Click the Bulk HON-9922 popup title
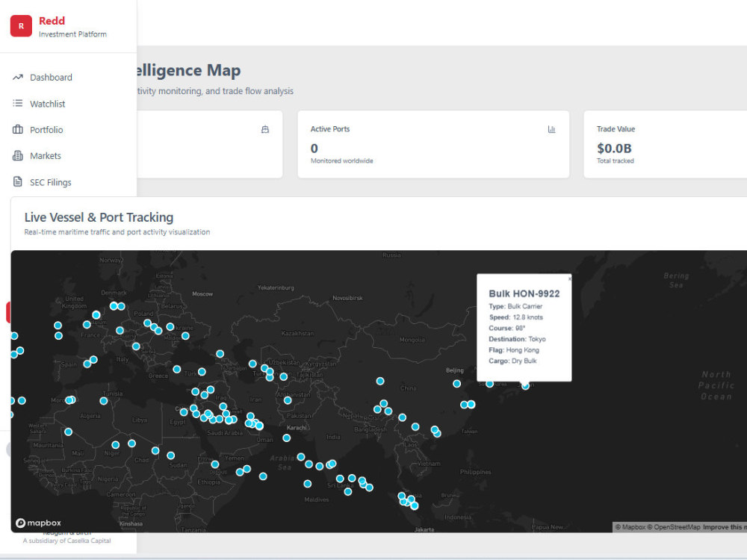Image resolution: width=747 pixels, height=560 pixels. (524, 293)
